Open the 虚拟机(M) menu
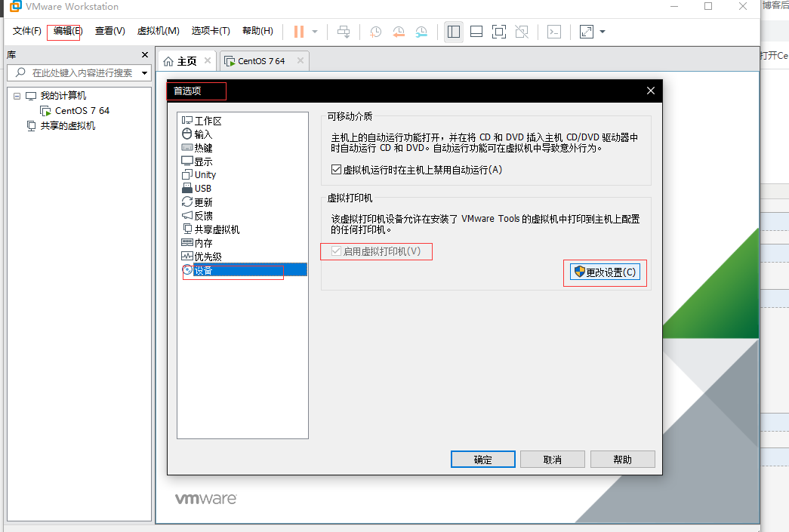The height and width of the screenshot is (532, 789). coord(158,31)
